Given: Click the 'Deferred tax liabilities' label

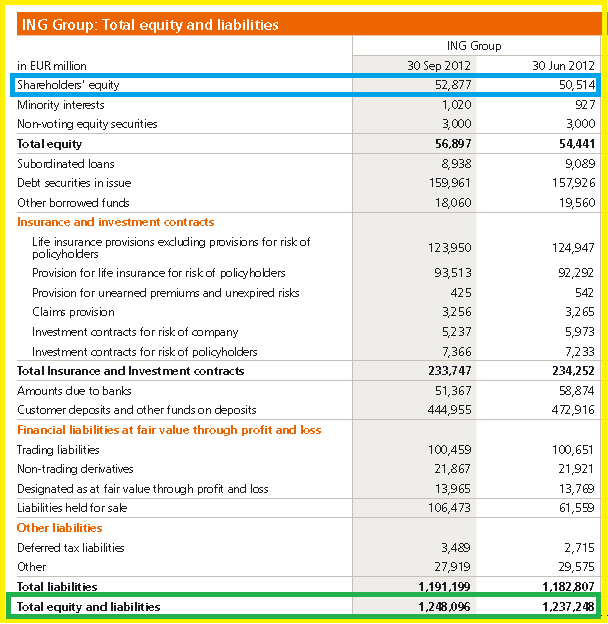Looking at the screenshot, I should pos(71,548).
